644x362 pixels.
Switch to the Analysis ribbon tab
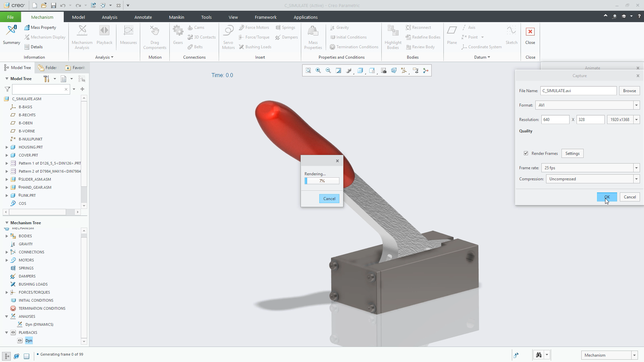point(109,17)
